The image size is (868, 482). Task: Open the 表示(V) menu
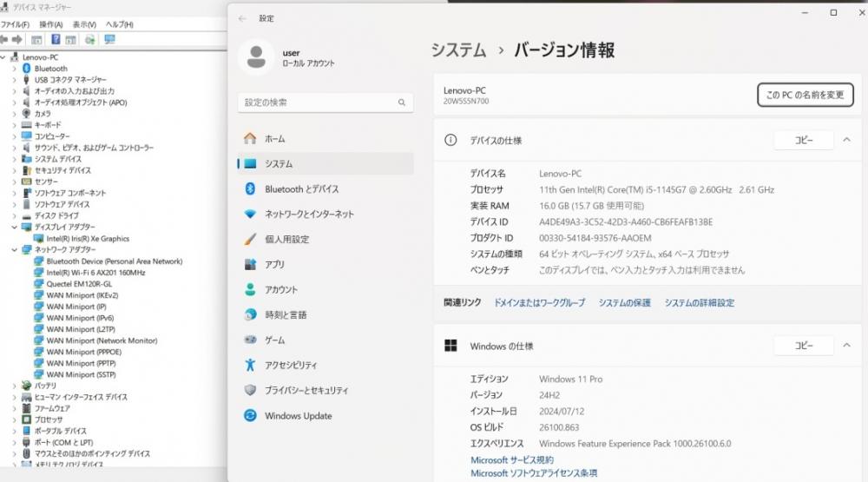(84, 24)
